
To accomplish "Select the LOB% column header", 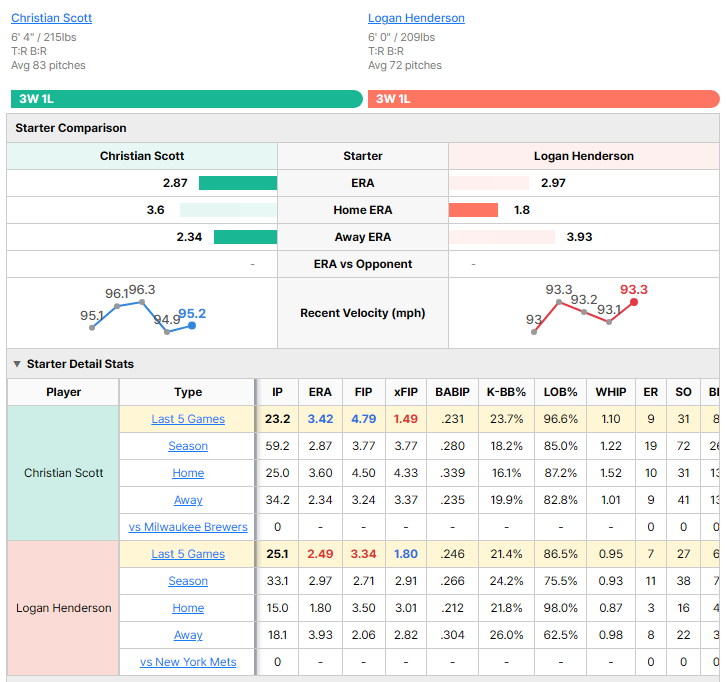I will pos(560,392).
